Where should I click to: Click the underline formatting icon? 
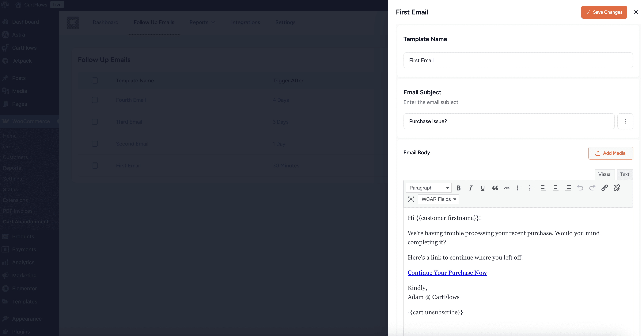point(483,188)
